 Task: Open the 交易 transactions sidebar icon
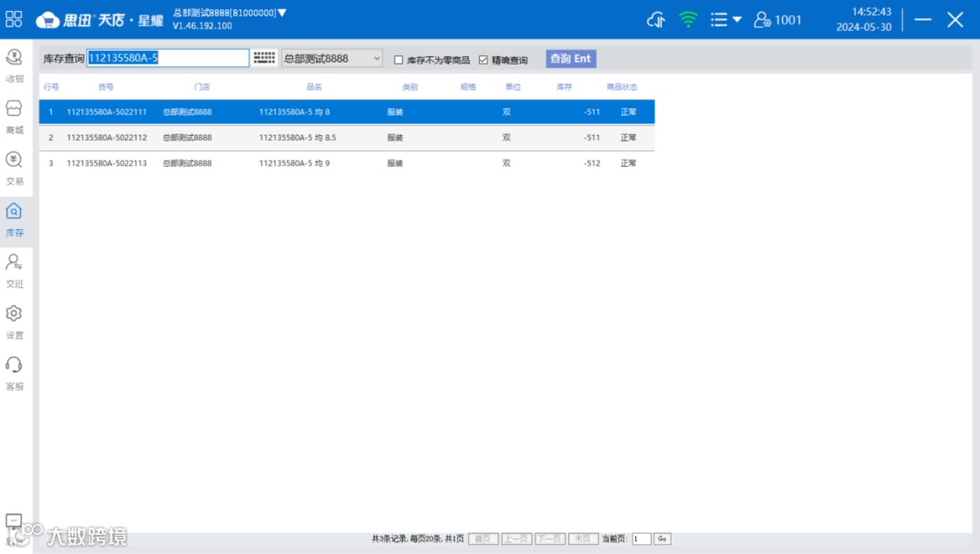[15, 168]
